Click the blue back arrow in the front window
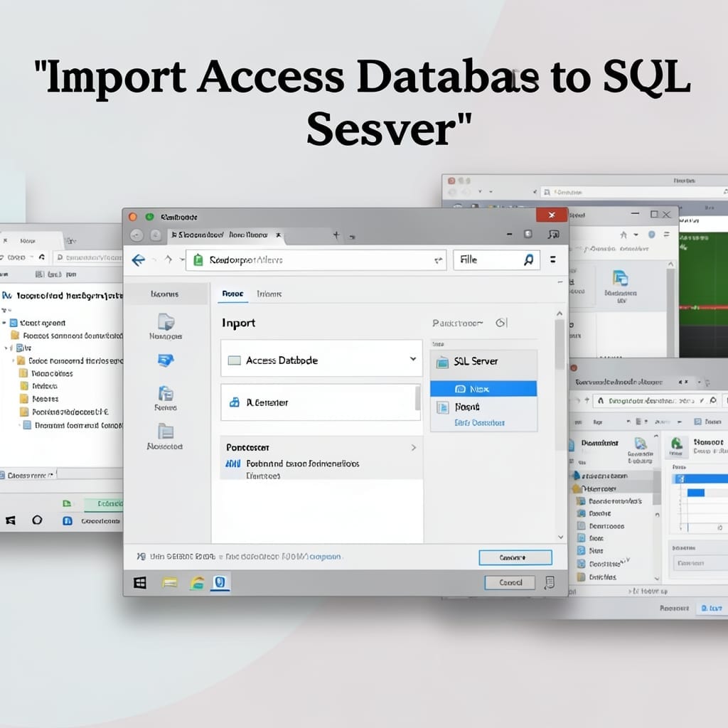 (x=139, y=260)
